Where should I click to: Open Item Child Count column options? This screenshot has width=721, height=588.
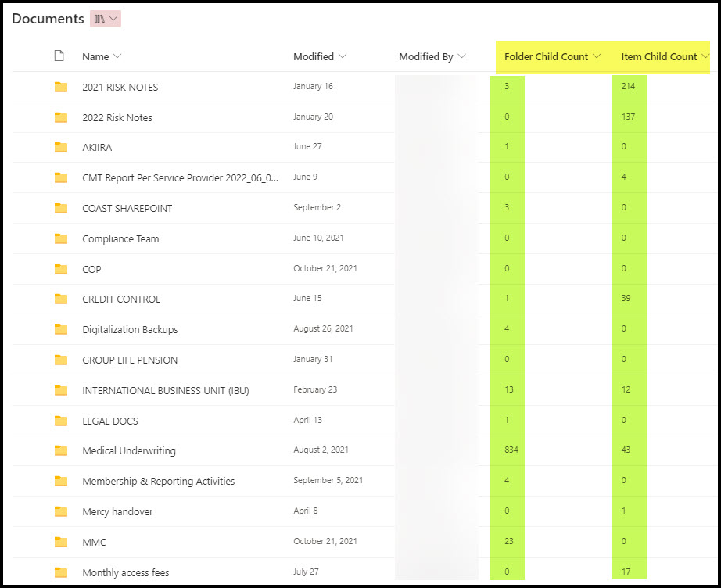(705, 56)
